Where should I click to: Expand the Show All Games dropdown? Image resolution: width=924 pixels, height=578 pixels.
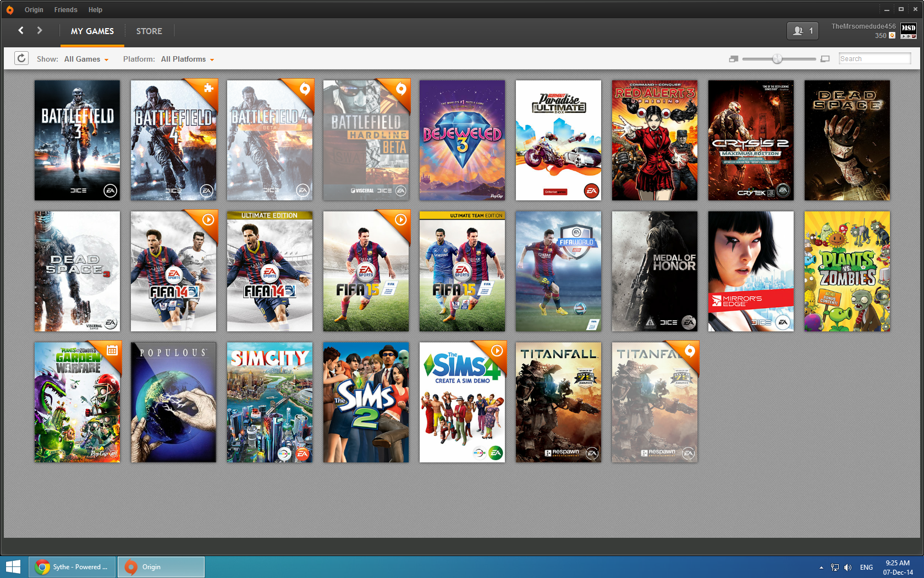86,59
